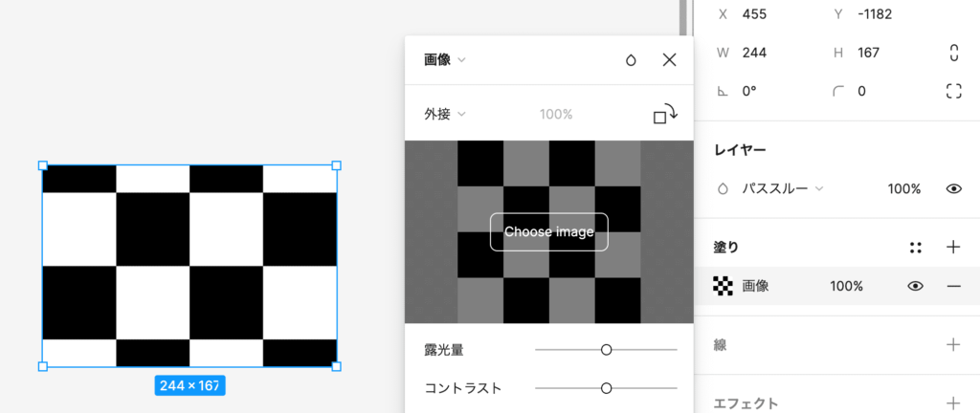Add an effect via エフェクト plus icon
This screenshot has height=413, width=980.
pyautogui.click(x=953, y=403)
